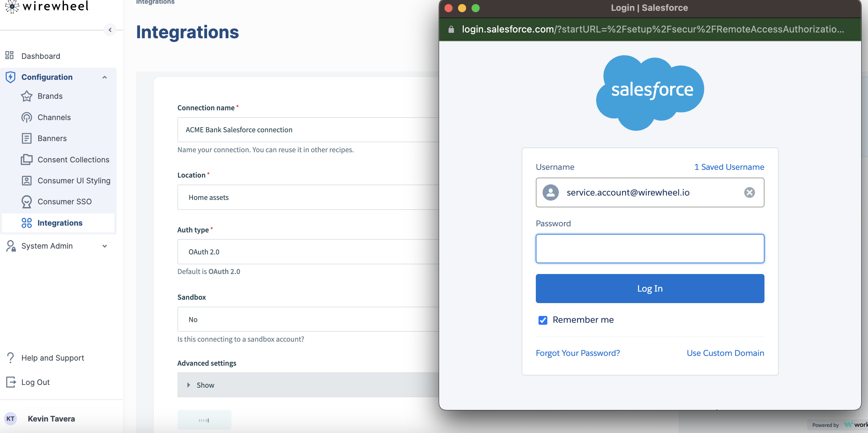The width and height of the screenshot is (868, 433).
Task: Click the Brands star icon
Action: (27, 96)
